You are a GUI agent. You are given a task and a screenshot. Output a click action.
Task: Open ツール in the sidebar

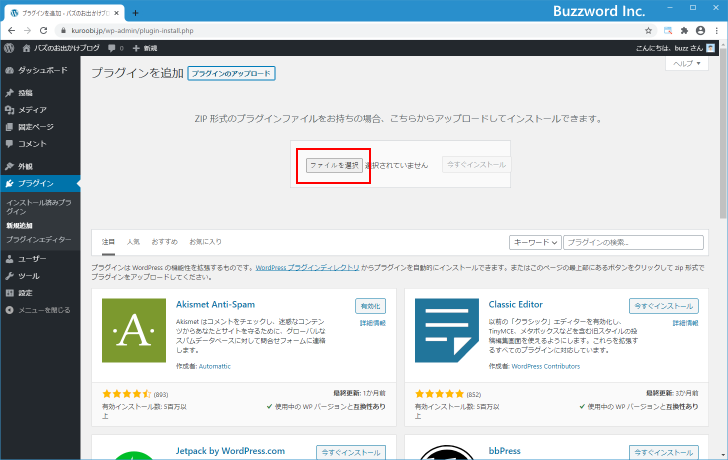click(x=40, y=276)
